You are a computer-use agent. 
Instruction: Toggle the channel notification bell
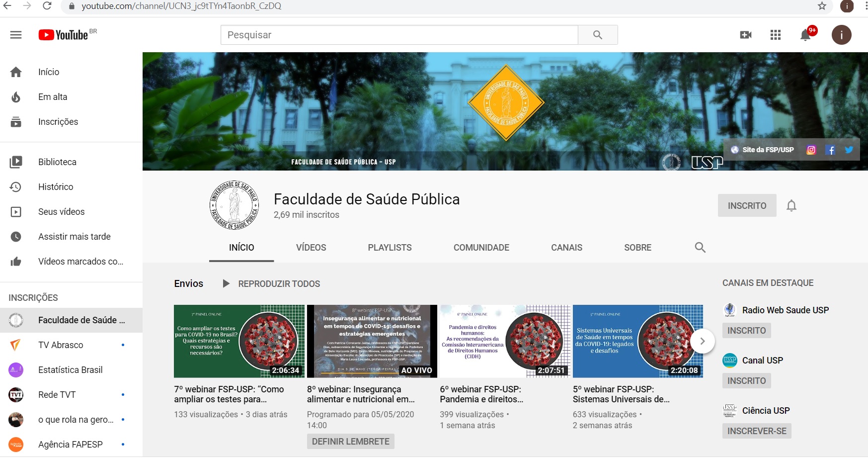click(791, 205)
